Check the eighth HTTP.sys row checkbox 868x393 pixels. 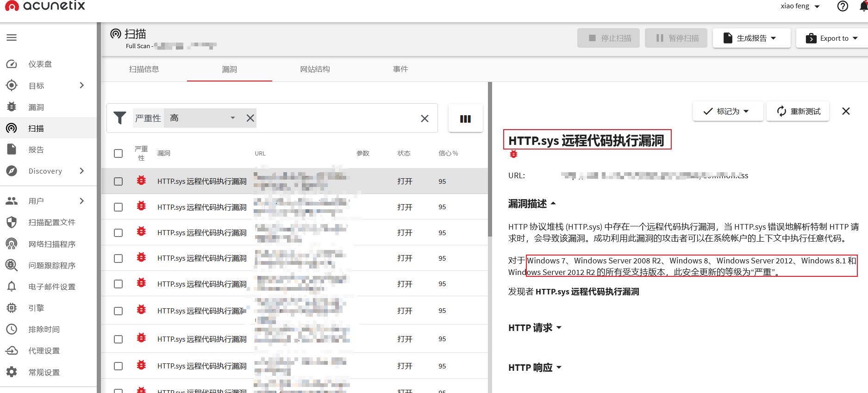[119, 366]
